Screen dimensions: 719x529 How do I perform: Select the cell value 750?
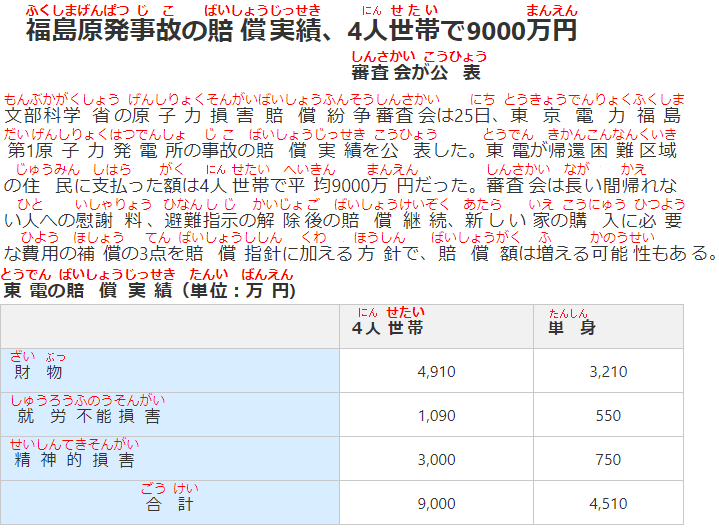pos(608,459)
